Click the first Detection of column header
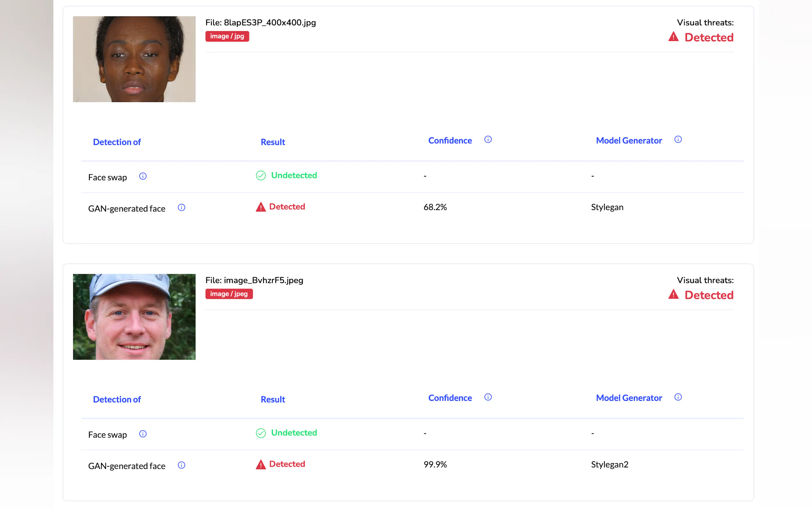The image size is (812, 508). (x=117, y=142)
